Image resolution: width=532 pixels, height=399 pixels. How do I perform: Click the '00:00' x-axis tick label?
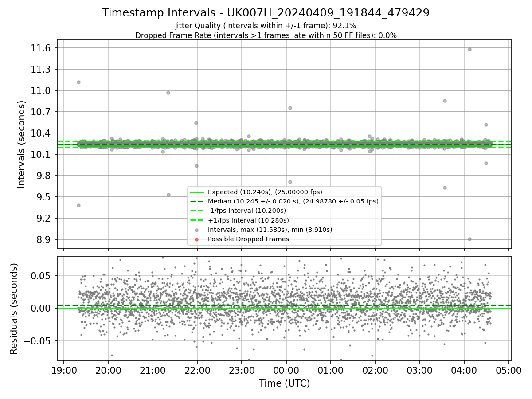(286, 371)
